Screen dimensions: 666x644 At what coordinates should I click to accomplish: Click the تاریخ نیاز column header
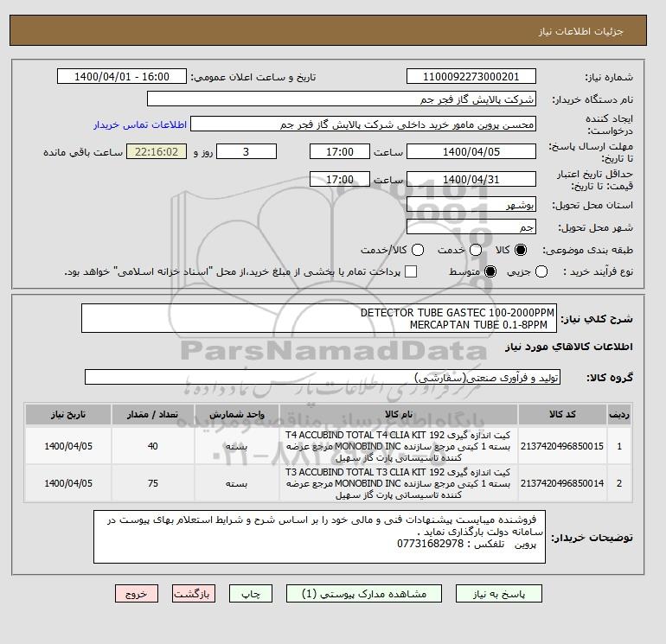[68, 414]
